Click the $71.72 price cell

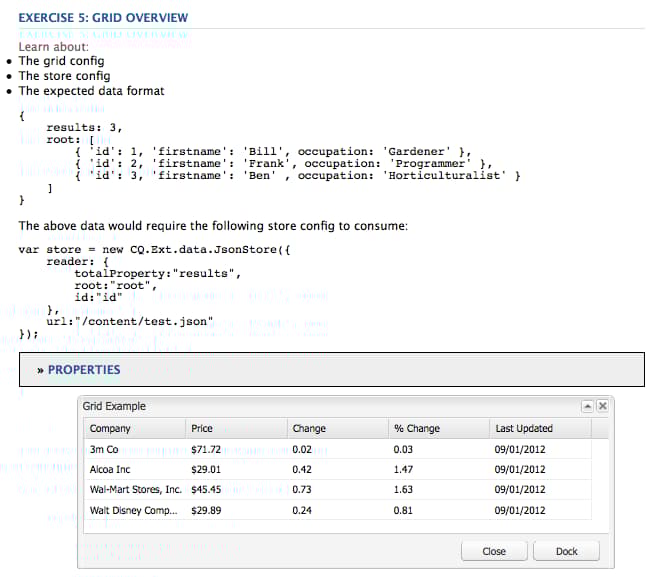[x=205, y=450]
